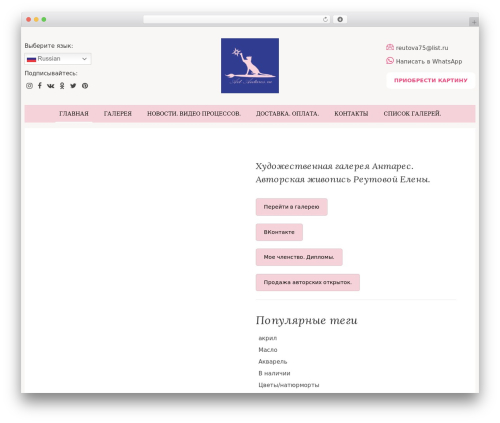
Task: Open the КОНТАКТЫ menu item
Action: pyautogui.click(x=351, y=114)
